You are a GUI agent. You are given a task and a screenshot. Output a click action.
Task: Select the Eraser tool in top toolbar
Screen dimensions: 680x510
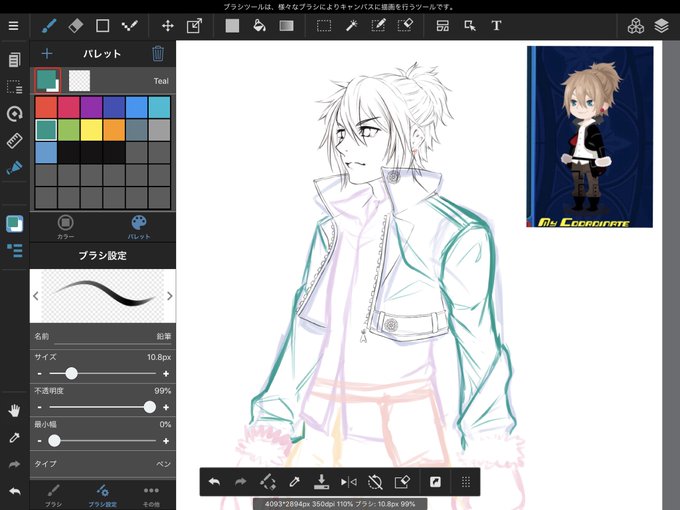click(x=75, y=26)
